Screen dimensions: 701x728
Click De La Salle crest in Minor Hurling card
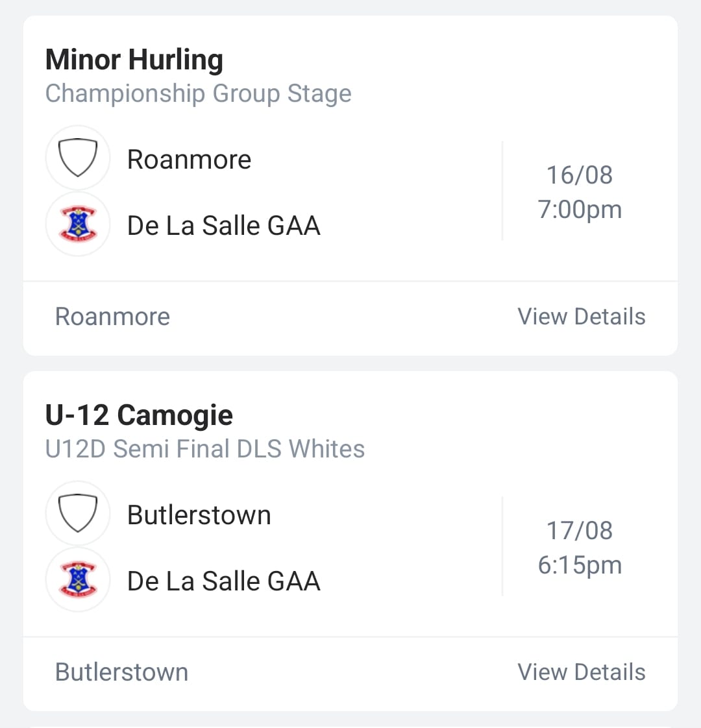coord(78,224)
